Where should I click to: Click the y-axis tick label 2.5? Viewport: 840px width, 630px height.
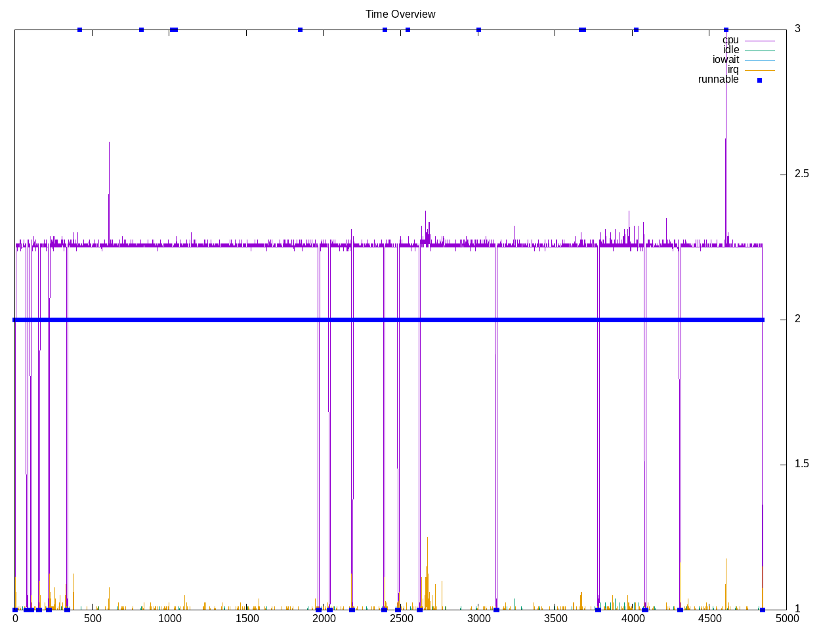click(x=801, y=174)
